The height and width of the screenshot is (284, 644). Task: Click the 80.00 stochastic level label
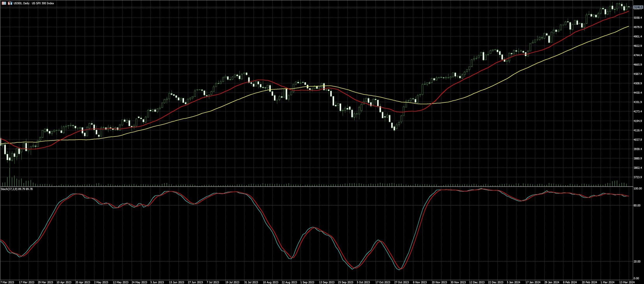point(637,206)
